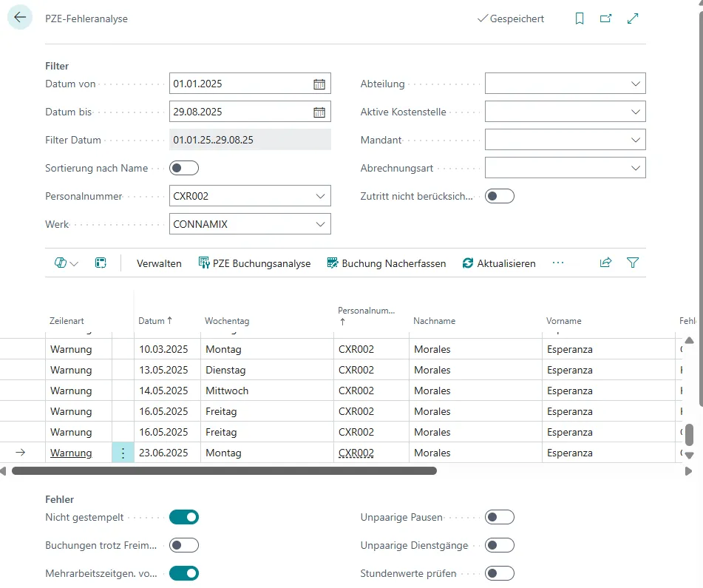Viewport: 703px width, 588px height.
Task: Open calendar picker for Datum von
Action: click(x=319, y=84)
